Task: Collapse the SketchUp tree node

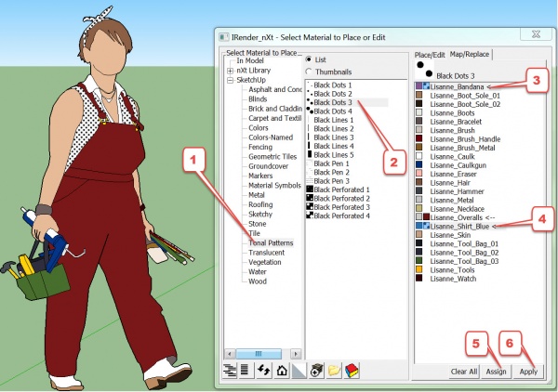Action: coord(230,80)
